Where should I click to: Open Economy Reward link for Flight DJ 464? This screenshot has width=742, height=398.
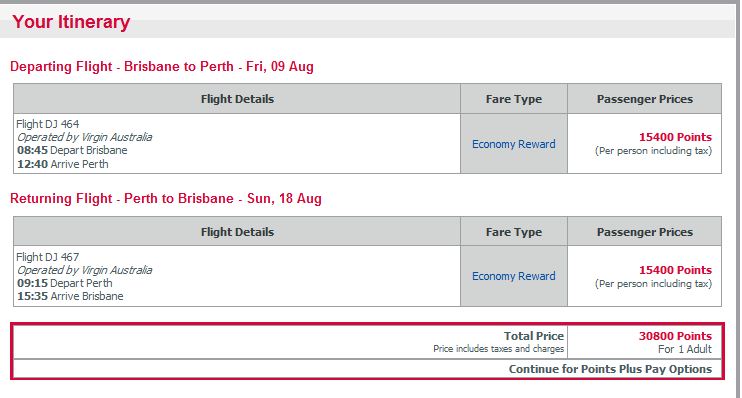click(x=513, y=144)
